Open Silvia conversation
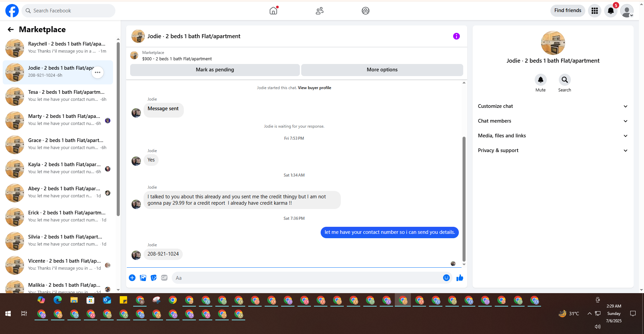 [x=58, y=241]
